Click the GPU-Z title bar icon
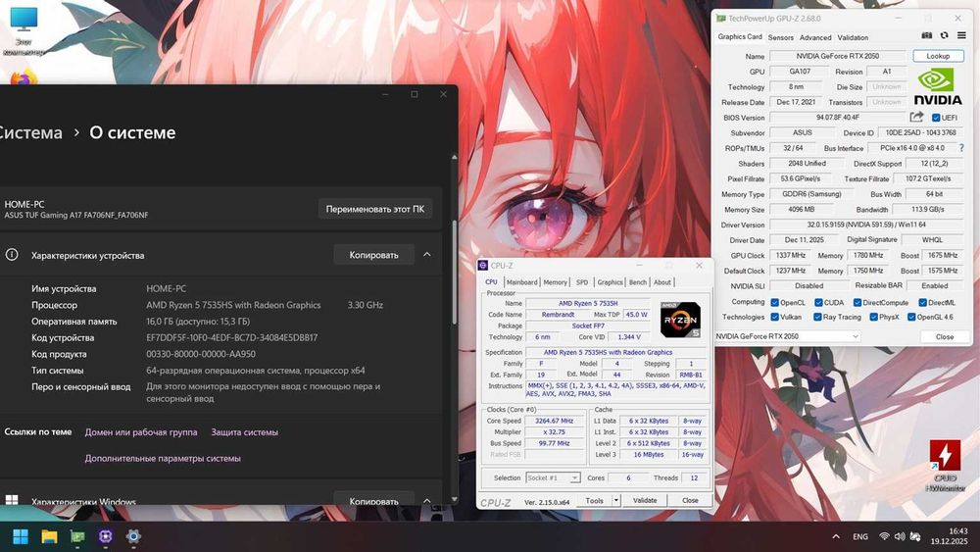Viewport: 980px width, 552px height. click(720, 19)
